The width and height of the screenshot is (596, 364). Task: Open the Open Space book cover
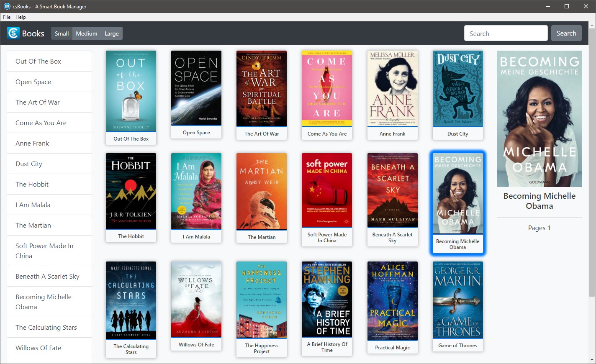point(196,88)
